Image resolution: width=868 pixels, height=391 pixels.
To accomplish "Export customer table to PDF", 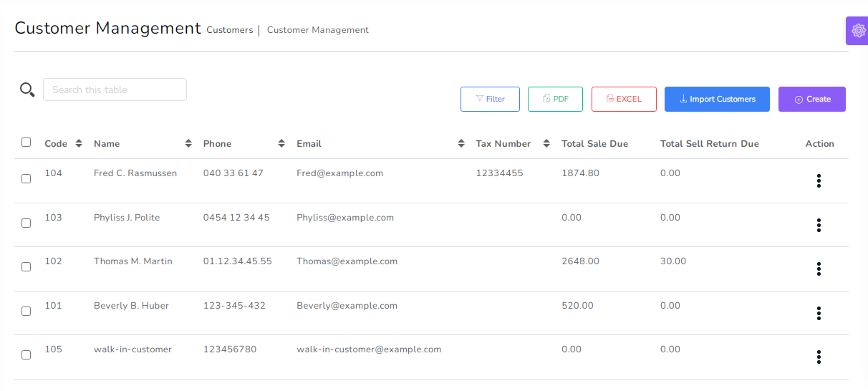I will [555, 100].
